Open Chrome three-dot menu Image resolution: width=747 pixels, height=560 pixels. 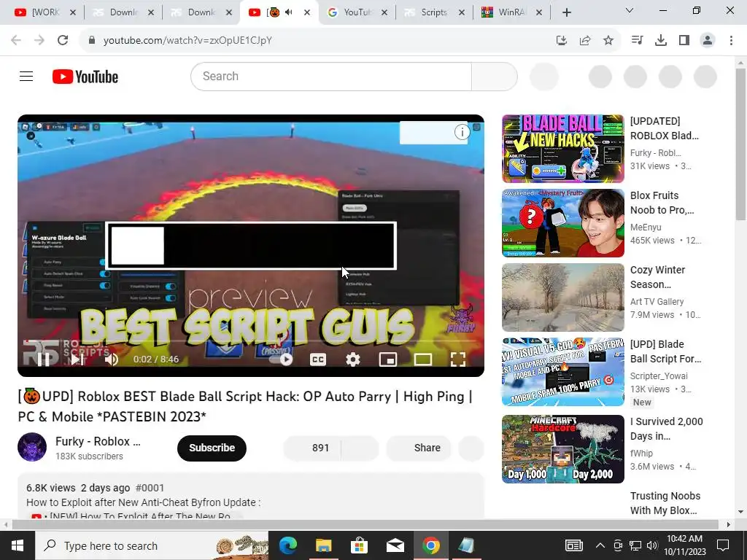[731, 40]
